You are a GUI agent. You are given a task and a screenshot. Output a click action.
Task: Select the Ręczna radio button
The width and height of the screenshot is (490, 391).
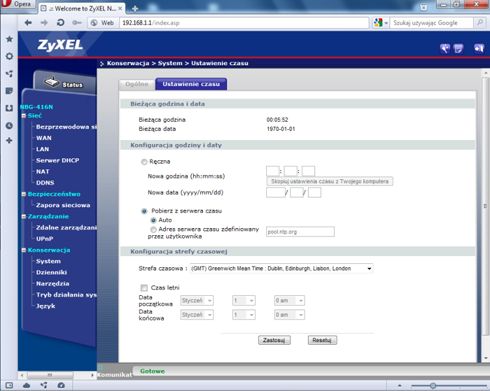(144, 162)
